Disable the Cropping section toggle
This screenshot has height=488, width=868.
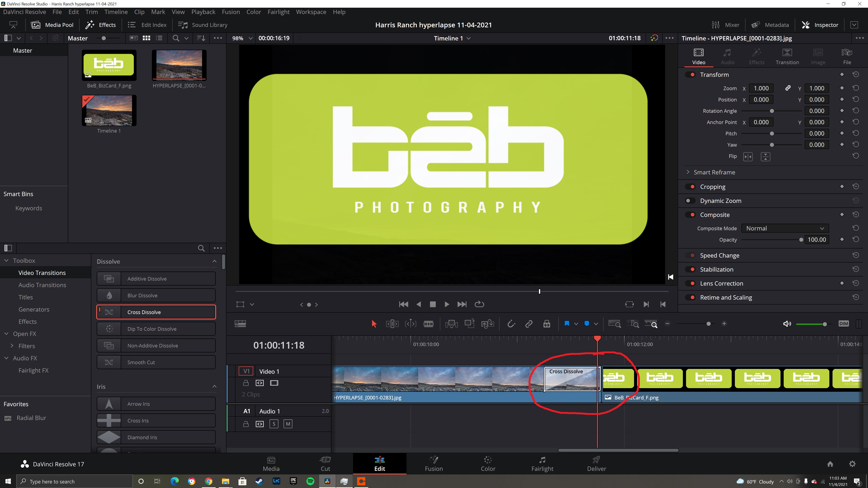690,187
